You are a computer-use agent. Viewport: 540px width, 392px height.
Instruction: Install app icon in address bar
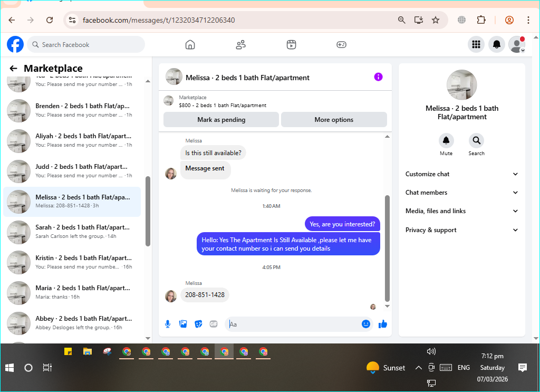coord(418,20)
